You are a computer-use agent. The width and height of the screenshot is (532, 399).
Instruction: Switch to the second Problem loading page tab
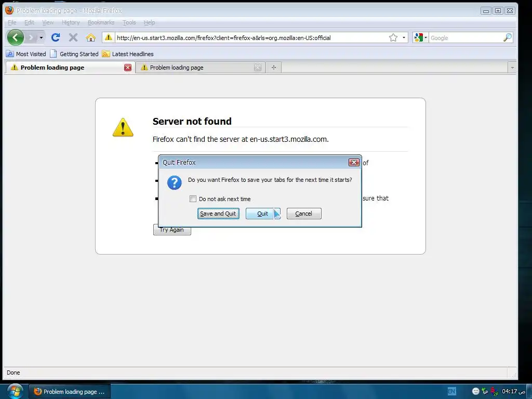coord(200,68)
